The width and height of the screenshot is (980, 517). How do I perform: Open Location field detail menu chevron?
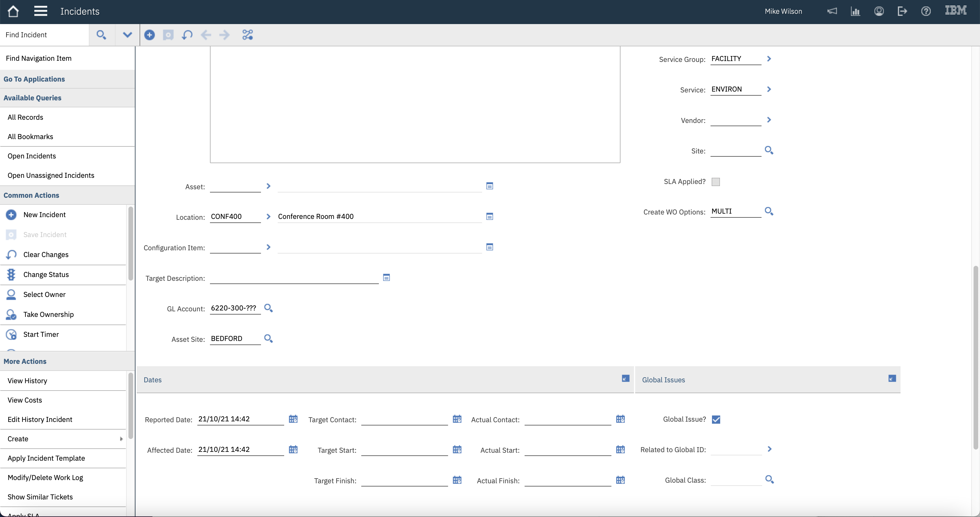coord(268,217)
